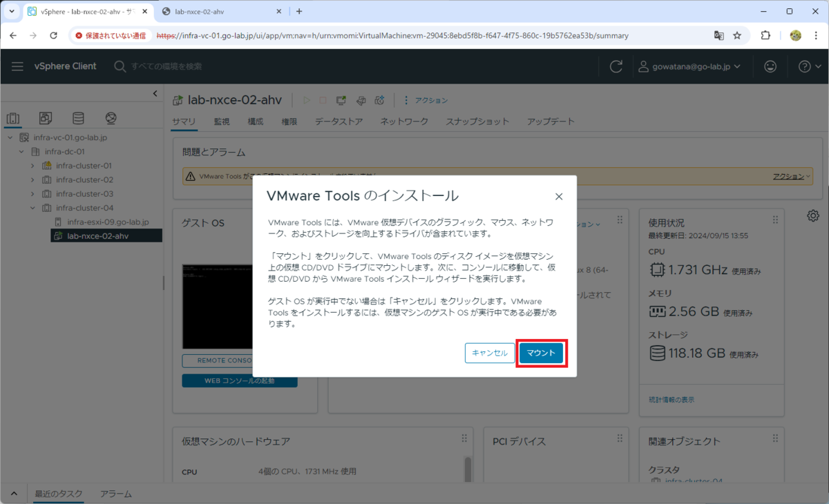Switch to the ネットワーク tab
Image resolution: width=829 pixels, height=504 pixels.
tap(404, 122)
